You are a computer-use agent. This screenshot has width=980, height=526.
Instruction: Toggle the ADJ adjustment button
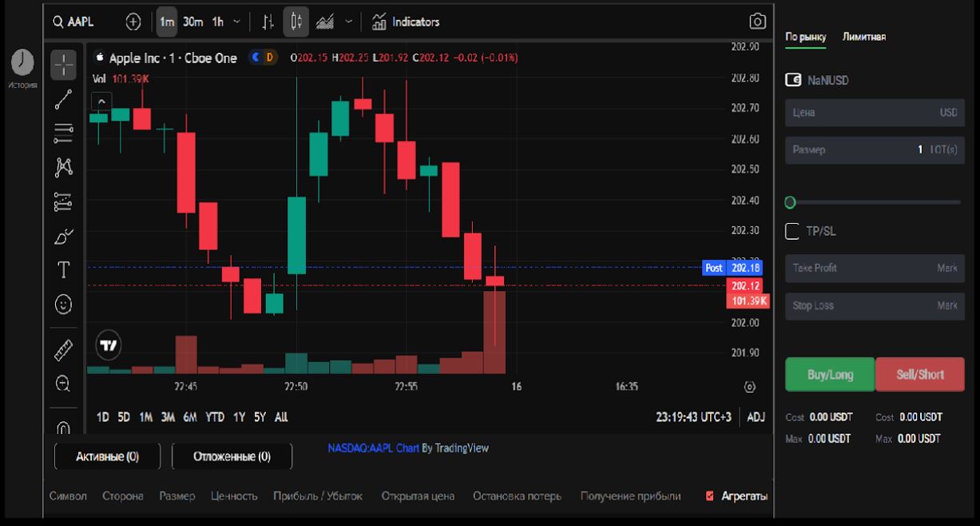(756, 416)
